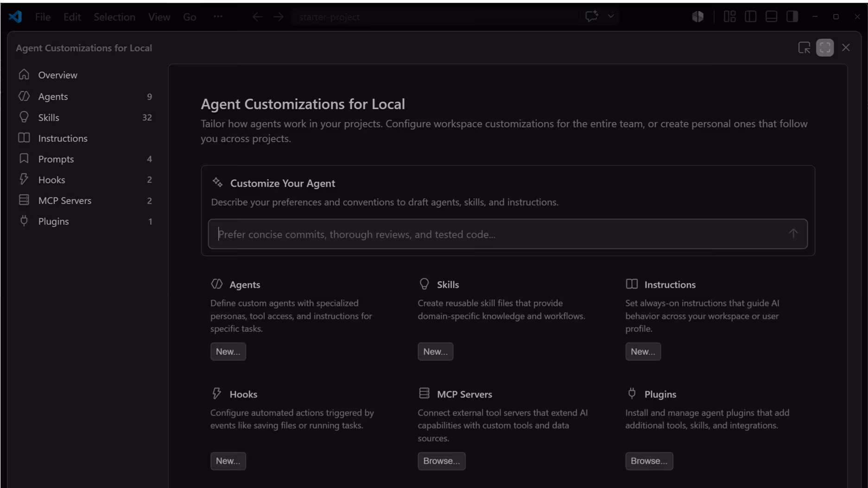This screenshot has width=868, height=488.
Task: Click the MCP Servers sidebar icon
Action: pyautogui.click(x=24, y=200)
